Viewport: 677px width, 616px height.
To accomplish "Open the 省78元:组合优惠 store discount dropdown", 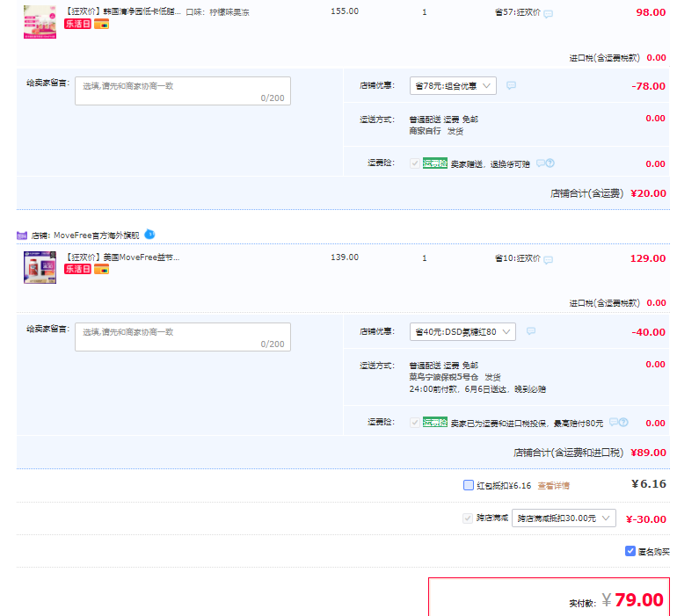I will [x=453, y=86].
